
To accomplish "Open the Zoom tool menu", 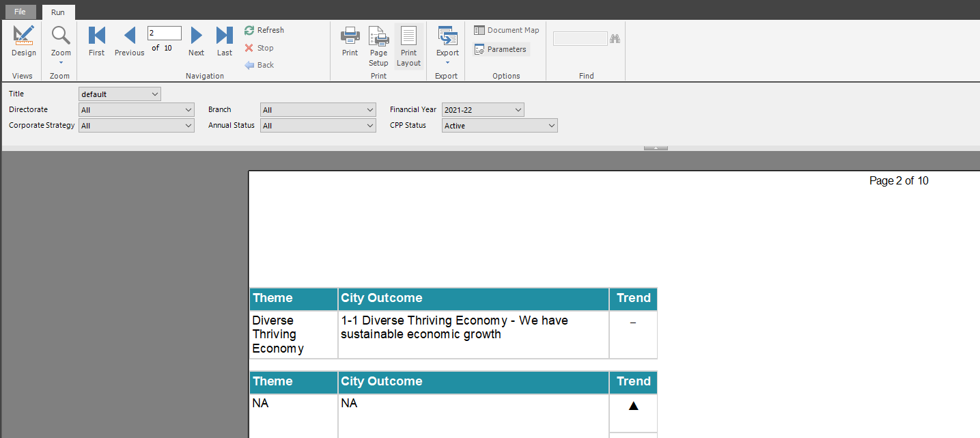I will pos(61,45).
